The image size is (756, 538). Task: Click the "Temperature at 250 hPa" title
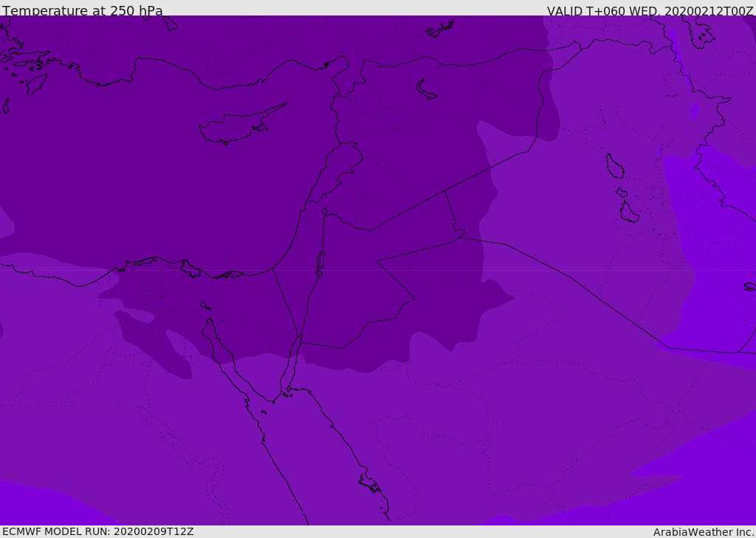[x=83, y=11]
